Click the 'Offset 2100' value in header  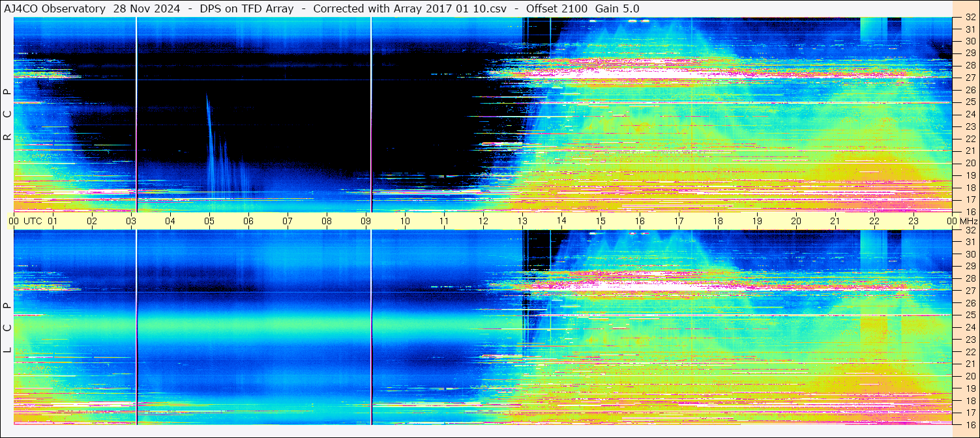(x=556, y=8)
